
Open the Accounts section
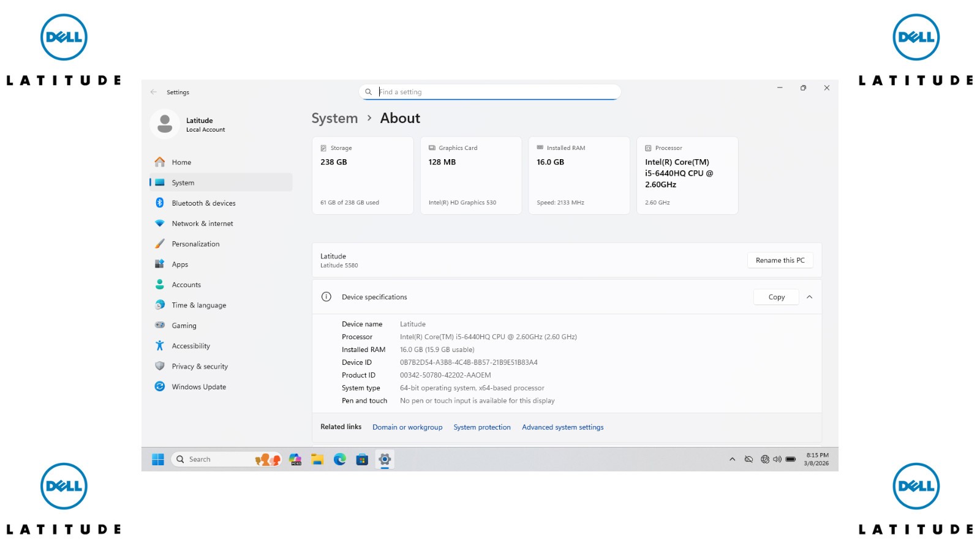click(x=221, y=285)
